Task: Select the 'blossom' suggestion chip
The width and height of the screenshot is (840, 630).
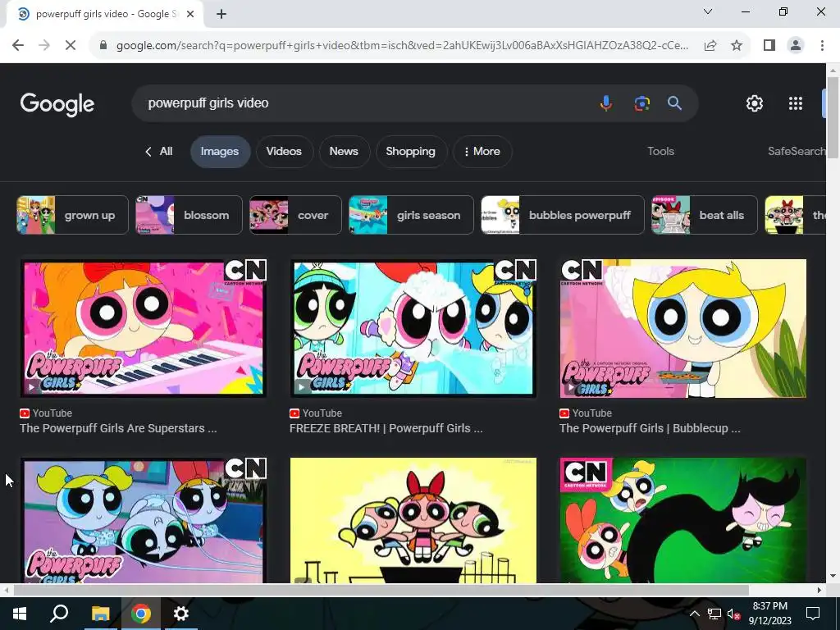Action: coord(189,215)
